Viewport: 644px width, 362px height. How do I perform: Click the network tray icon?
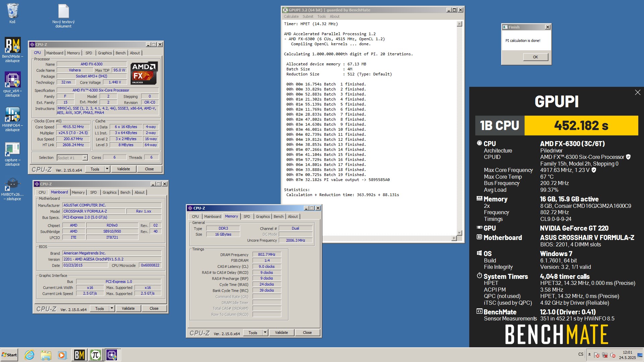pos(604,355)
